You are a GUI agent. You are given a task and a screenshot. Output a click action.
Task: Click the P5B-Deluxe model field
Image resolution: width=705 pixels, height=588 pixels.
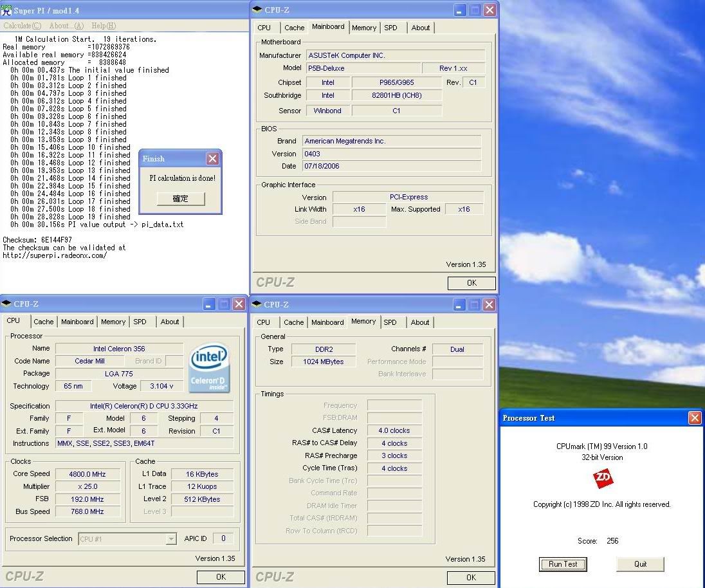363,68
